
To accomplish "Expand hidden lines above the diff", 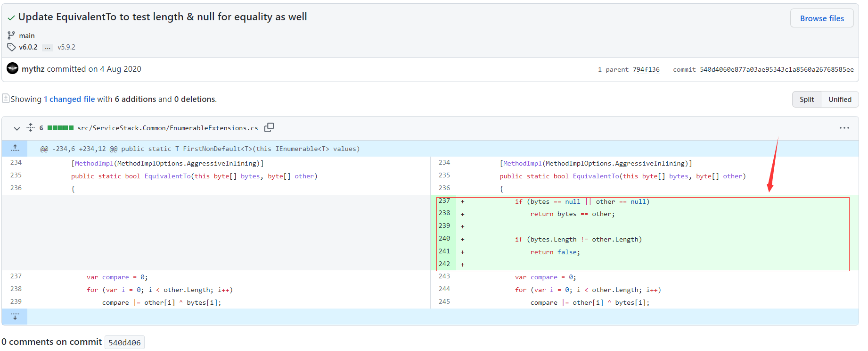I will point(15,148).
